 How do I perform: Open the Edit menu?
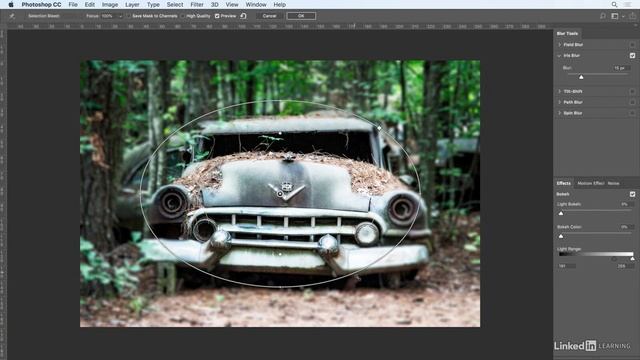click(x=90, y=4)
